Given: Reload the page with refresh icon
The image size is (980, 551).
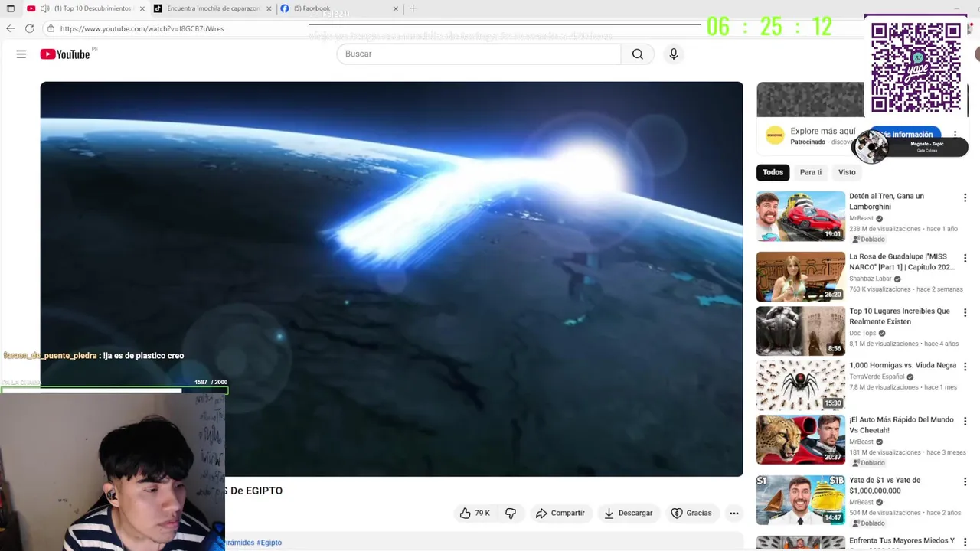Looking at the screenshot, I should point(29,28).
